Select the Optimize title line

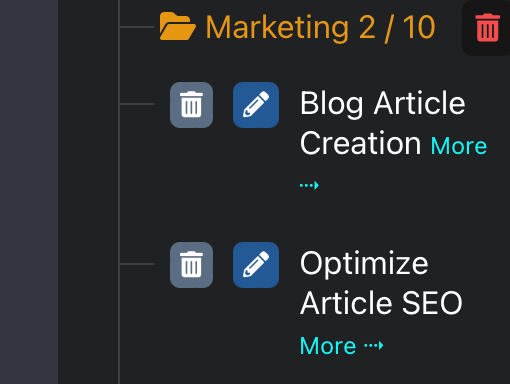[364, 264]
